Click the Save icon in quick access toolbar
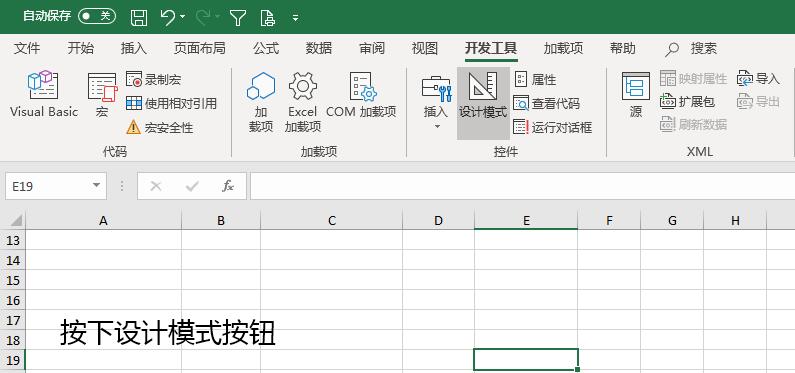 139,18
